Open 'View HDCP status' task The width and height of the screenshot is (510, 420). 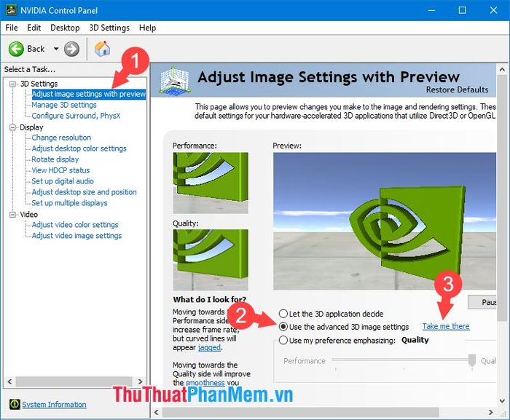pos(60,170)
